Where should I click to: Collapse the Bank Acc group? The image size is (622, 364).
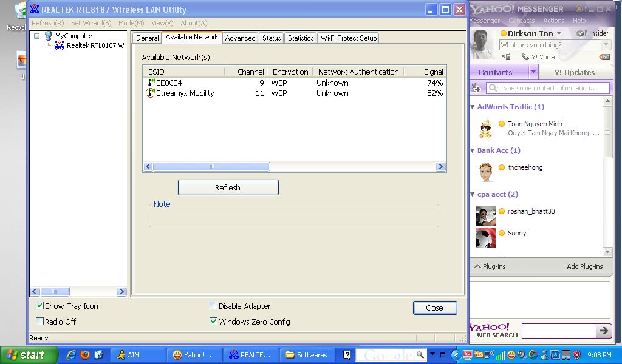click(x=473, y=150)
